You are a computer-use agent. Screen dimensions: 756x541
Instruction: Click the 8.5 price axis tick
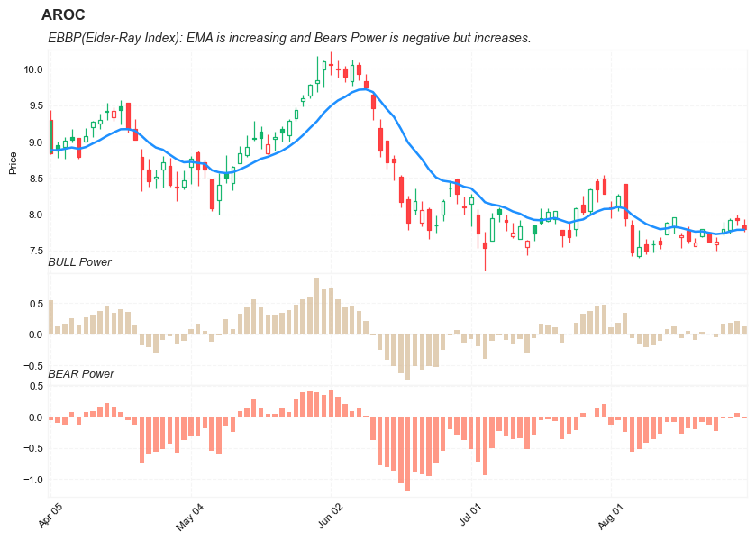pyautogui.click(x=35, y=179)
